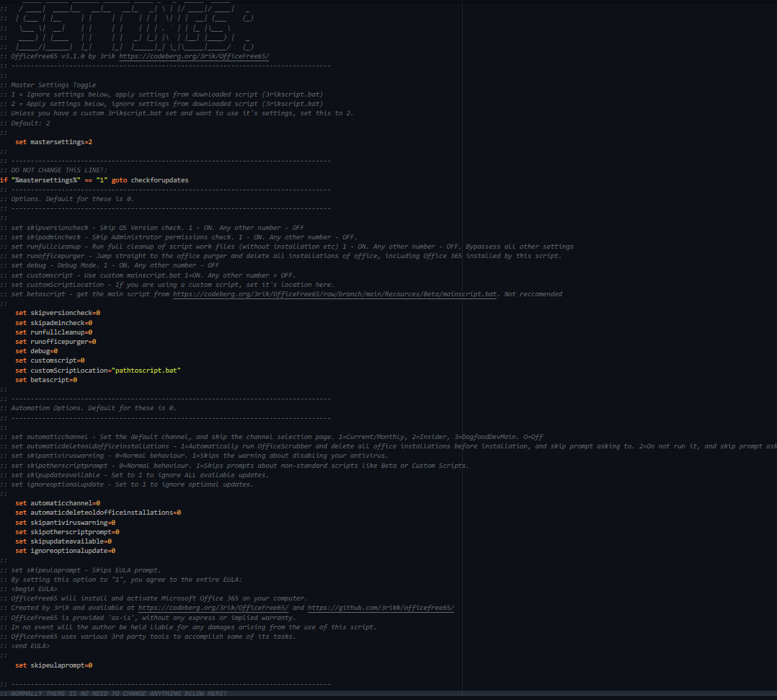Viewport: 777px width, 700px height.
Task: Click the 'set debug=0' line
Action: tap(36, 351)
